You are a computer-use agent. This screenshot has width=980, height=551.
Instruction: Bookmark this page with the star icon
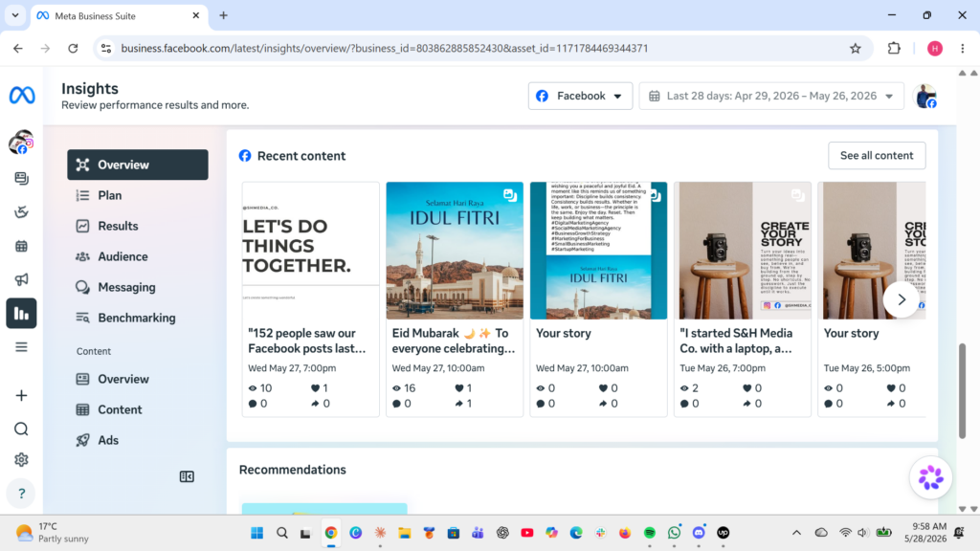855,48
